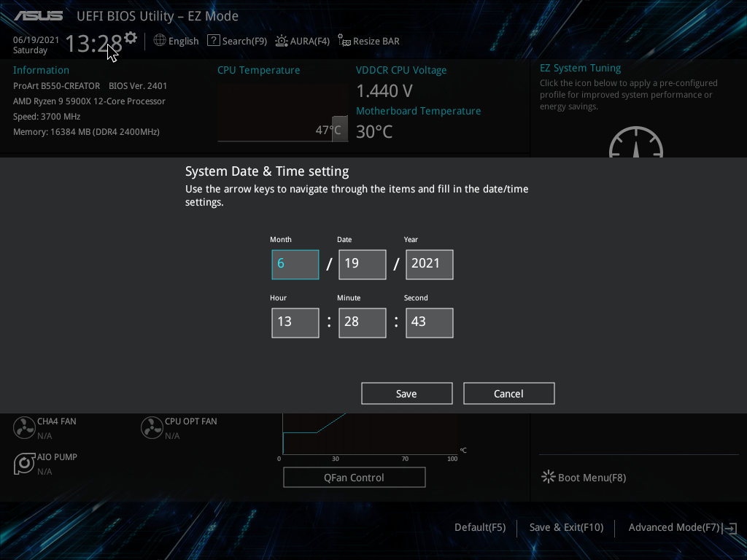Open the English language selector

pyautogui.click(x=176, y=41)
